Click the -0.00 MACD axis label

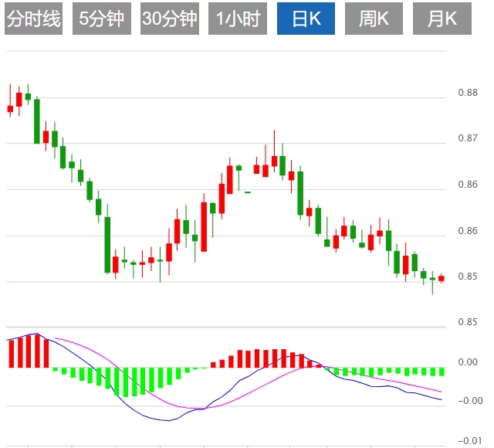(468, 401)
